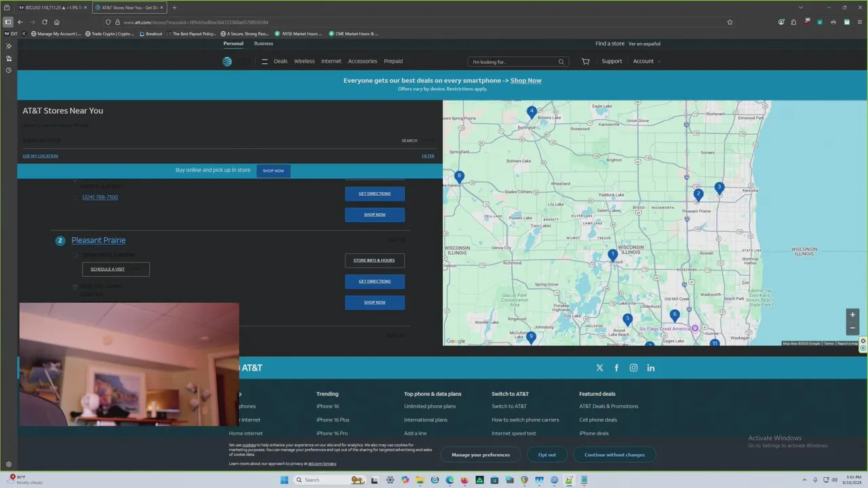Select map pin number 3 near Kenosha
The height and width of the screenshot is (488, 868).
719,188
